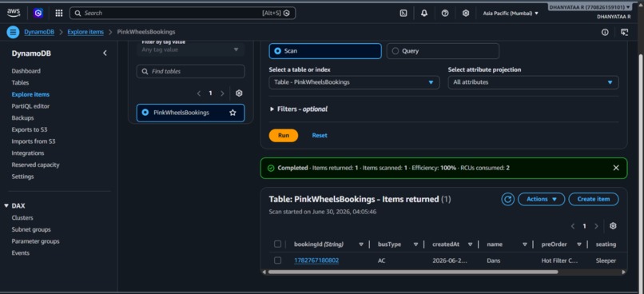644x294 pixels.
Task: Open the AWS console home logo
Action: click(14, 13)
